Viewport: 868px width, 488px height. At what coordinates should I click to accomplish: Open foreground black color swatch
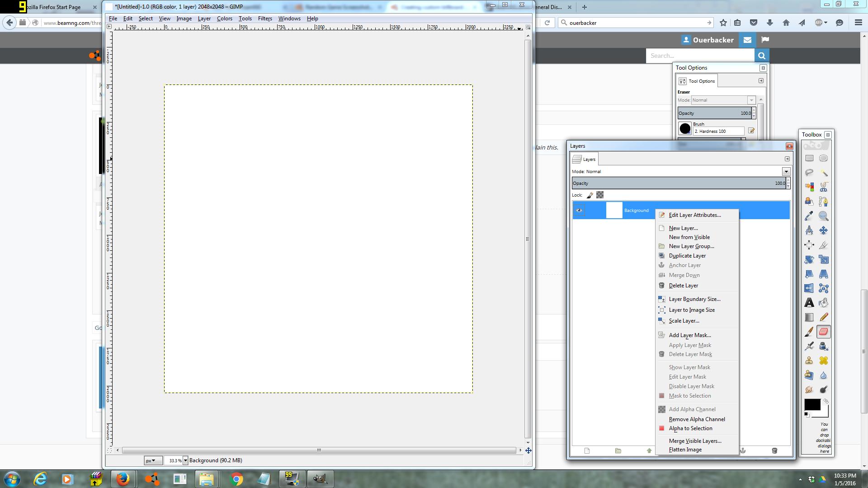click(812, 404)
